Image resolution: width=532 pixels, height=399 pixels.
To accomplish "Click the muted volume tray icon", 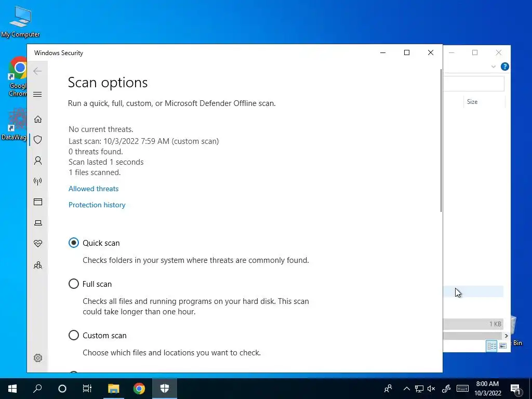I will [431, 389].
